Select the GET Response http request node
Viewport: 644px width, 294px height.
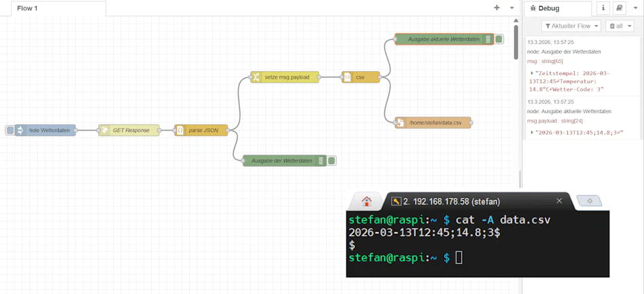[130, 130]
